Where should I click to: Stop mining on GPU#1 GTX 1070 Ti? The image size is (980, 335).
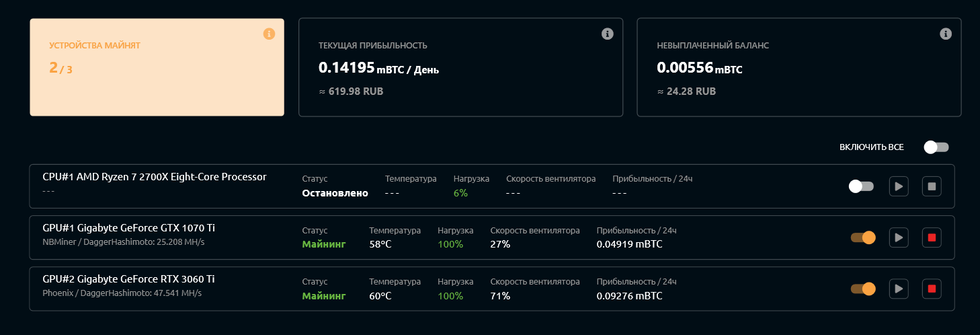(x=932, y=237)
